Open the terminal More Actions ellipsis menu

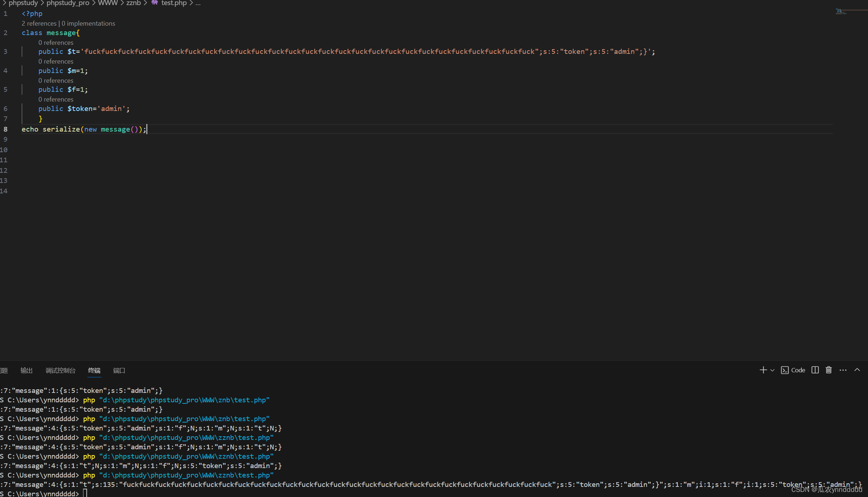(843, 370)
